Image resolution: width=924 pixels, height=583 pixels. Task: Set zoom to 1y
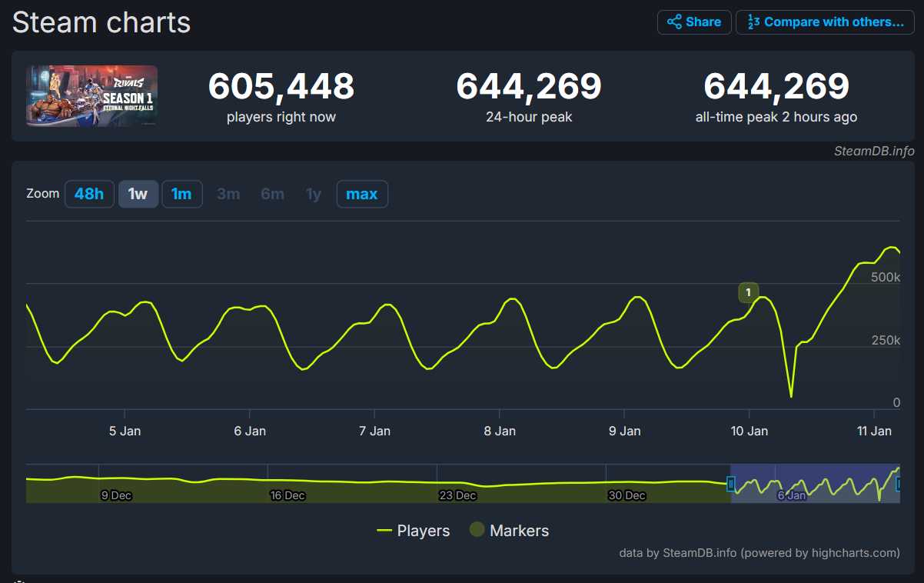coord(314,194)
